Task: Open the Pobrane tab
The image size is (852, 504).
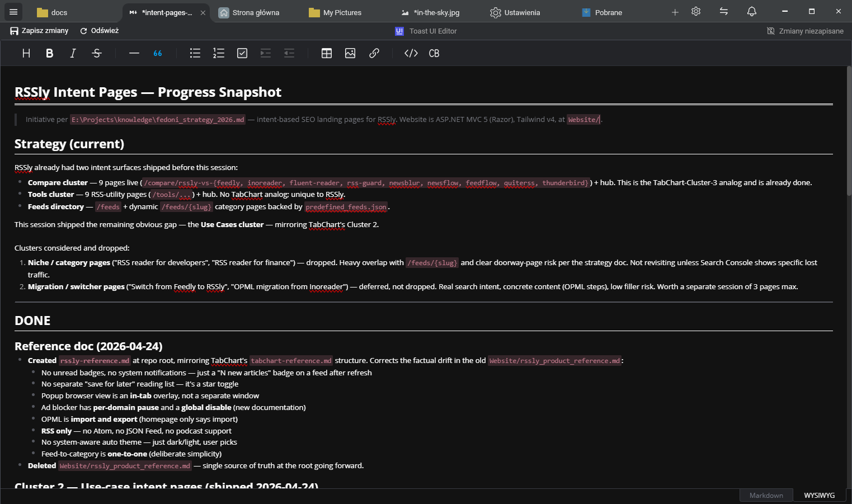Action: coord(602,12)
